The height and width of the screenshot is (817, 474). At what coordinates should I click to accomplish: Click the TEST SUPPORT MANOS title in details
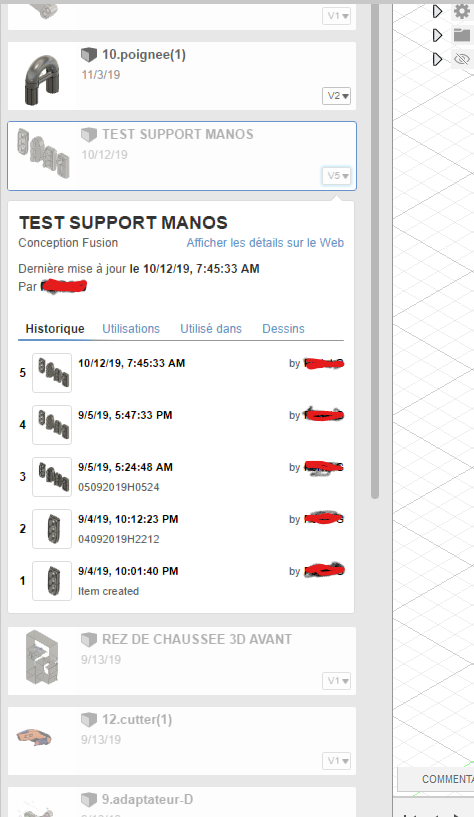click(x=123, y=223)
